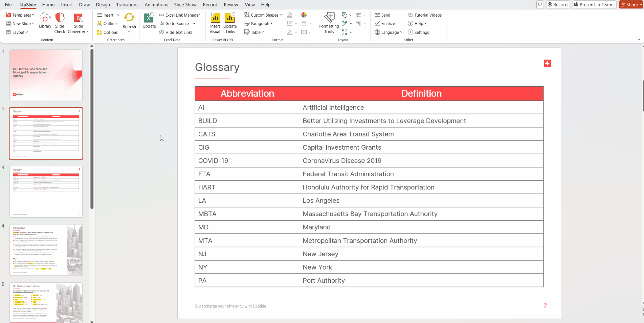
Task: Click the Outline references button
Action: (107, 23)
